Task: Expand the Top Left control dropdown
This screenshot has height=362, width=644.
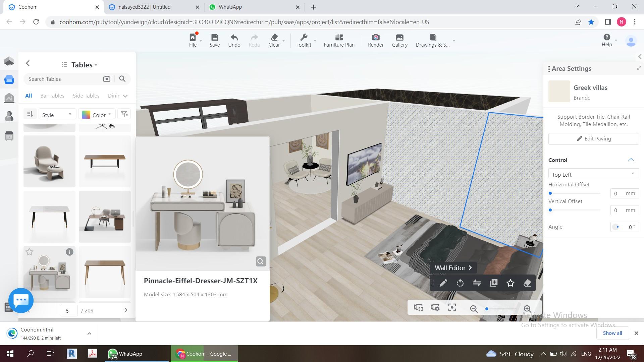Action: click(593, 174)
